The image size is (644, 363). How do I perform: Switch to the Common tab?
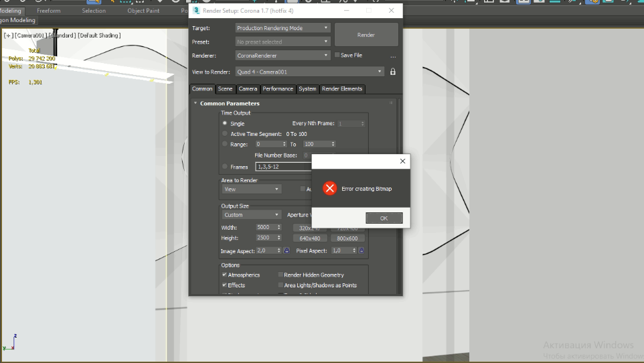coord(202,89)
